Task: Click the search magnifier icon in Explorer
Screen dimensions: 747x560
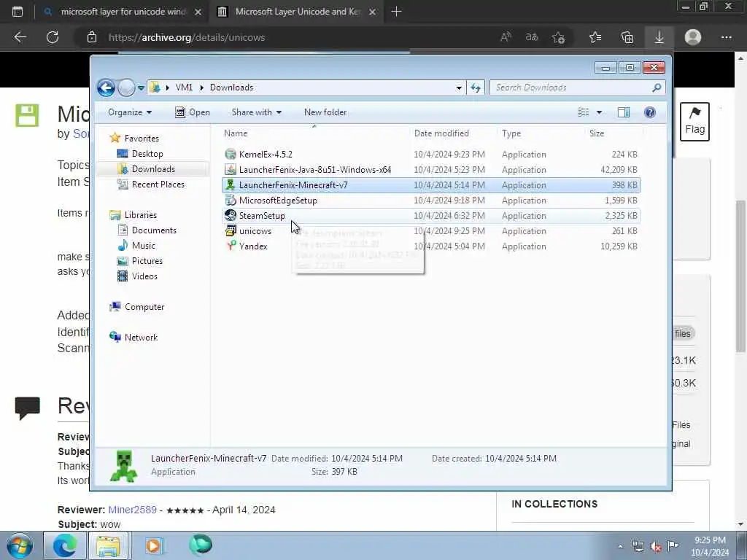Action: coord(657,87)
